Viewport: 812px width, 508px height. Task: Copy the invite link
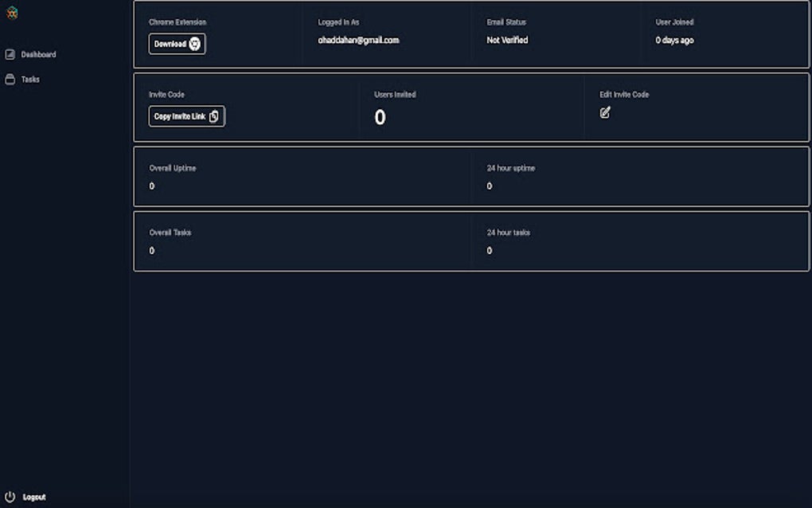click(186, 116)
